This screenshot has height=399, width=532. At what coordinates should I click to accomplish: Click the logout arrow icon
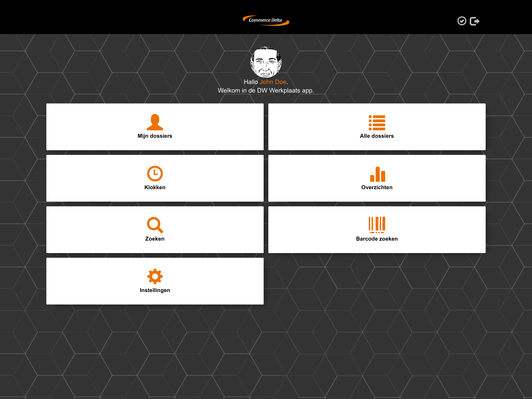tap(475, 21)
